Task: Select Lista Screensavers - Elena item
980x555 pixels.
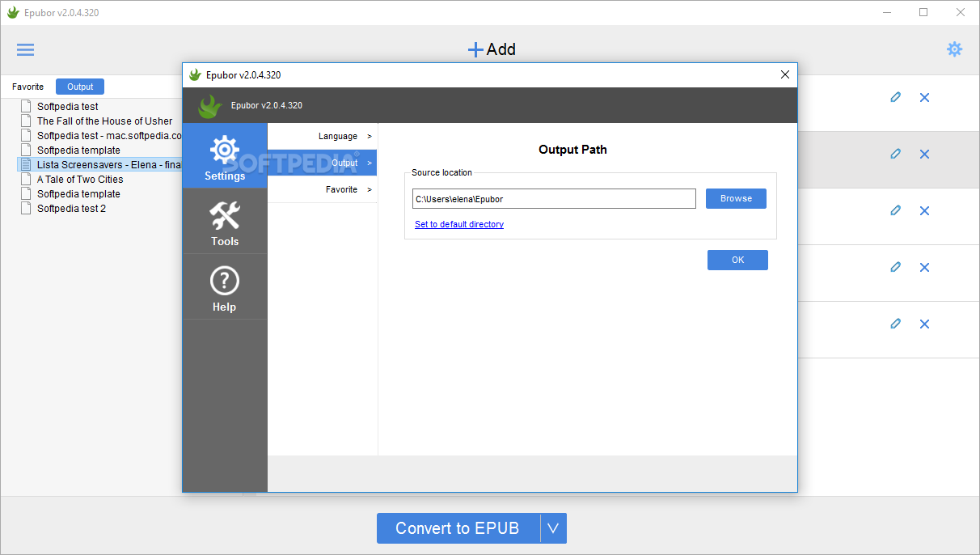Action: (x=109, y=164)
